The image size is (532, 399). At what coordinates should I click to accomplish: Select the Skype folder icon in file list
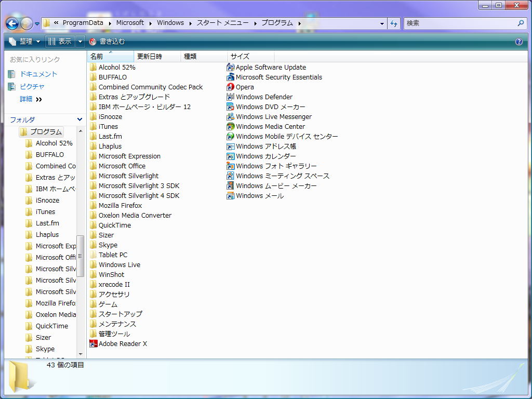click(x=94, y=245)
